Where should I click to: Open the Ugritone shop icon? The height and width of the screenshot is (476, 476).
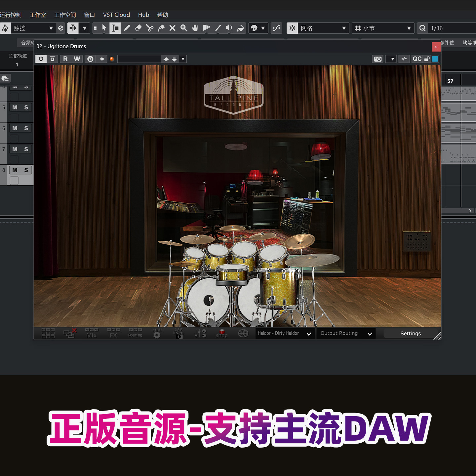[x=222, y=333]
